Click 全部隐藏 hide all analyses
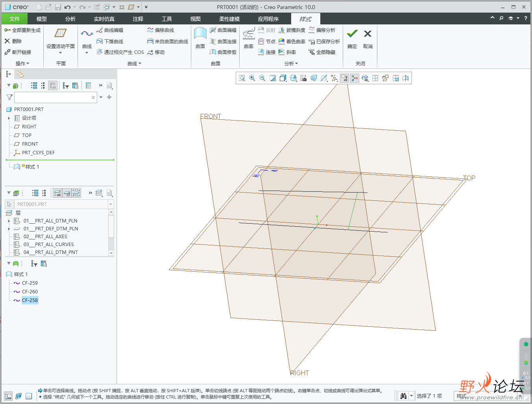This screenshot has width=532, height=404. click(x=322, y=52)
